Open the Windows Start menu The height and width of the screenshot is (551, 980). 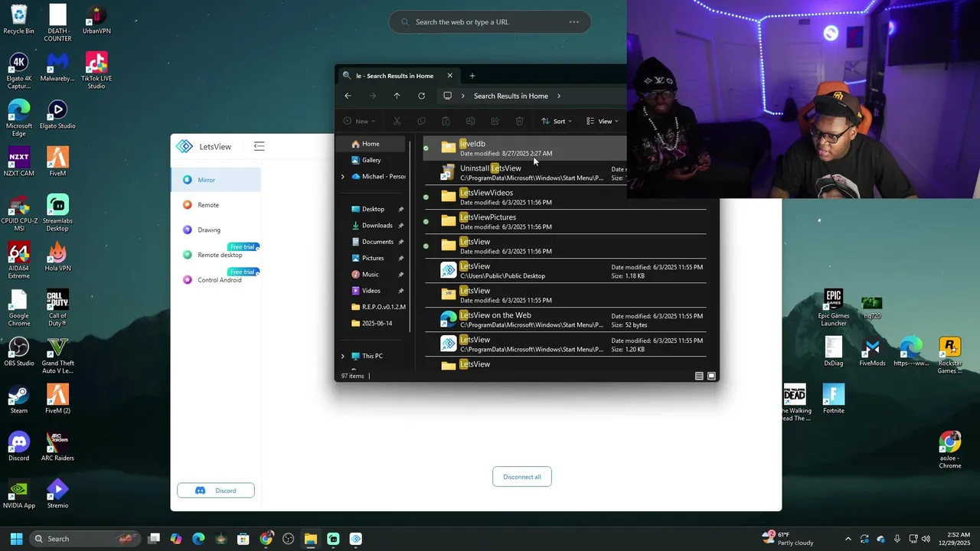pos(16,539)
